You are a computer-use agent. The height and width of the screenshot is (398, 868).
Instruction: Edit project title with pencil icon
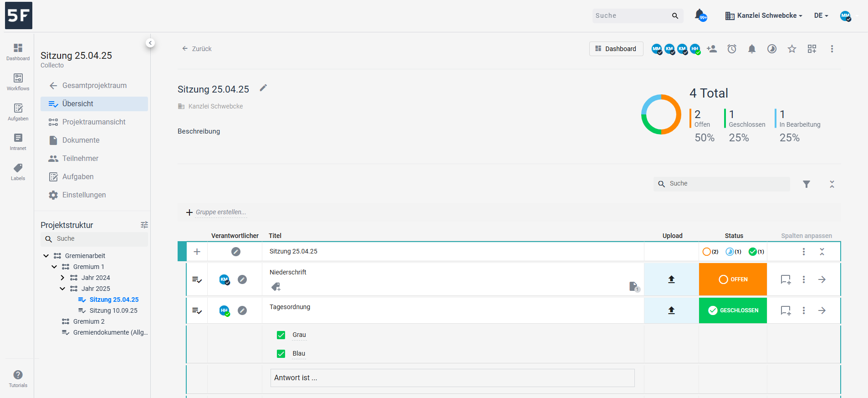263,88
